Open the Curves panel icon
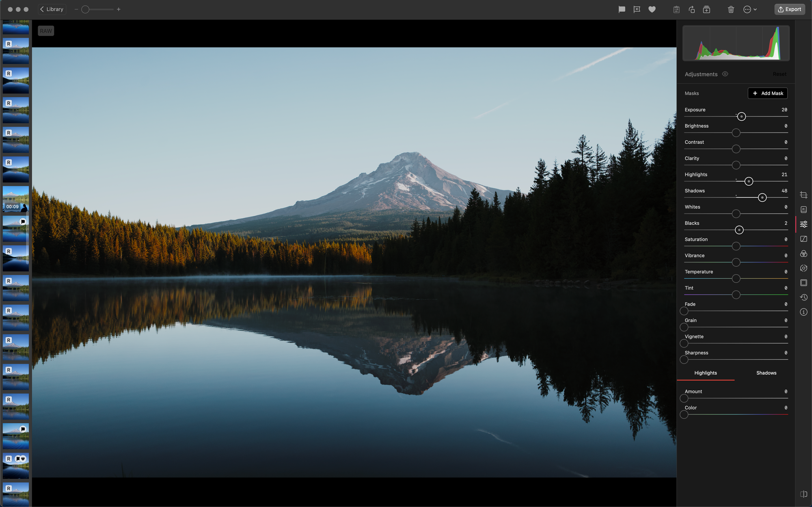This screenshot has width=812, height=507. point(803,239)
